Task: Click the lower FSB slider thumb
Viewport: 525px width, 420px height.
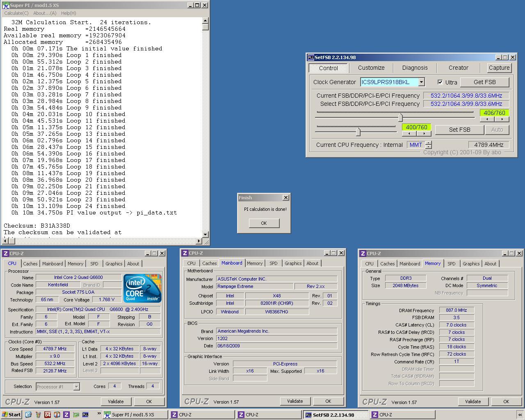Action: [x=358, y=132]
